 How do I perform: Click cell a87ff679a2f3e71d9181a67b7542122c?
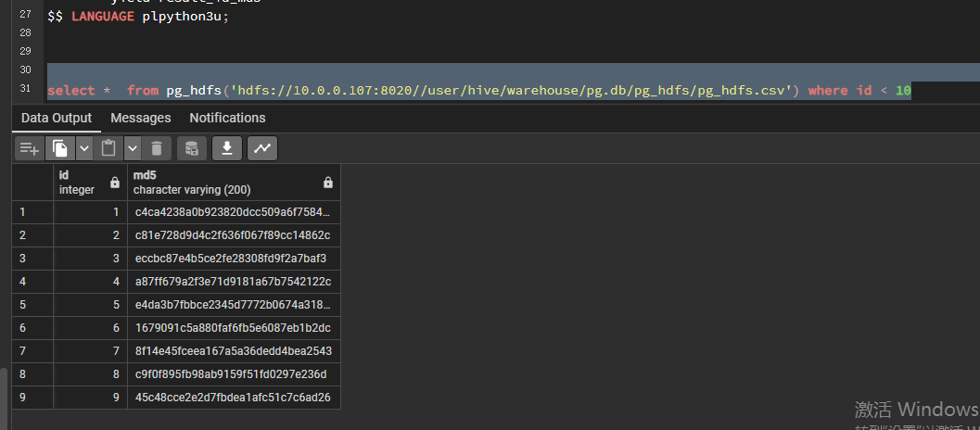[x=235, y=282]
